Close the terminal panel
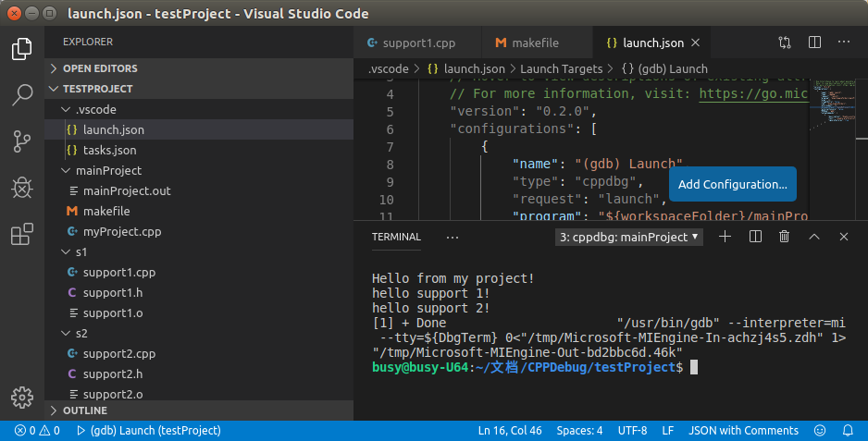 click(844, 237)
